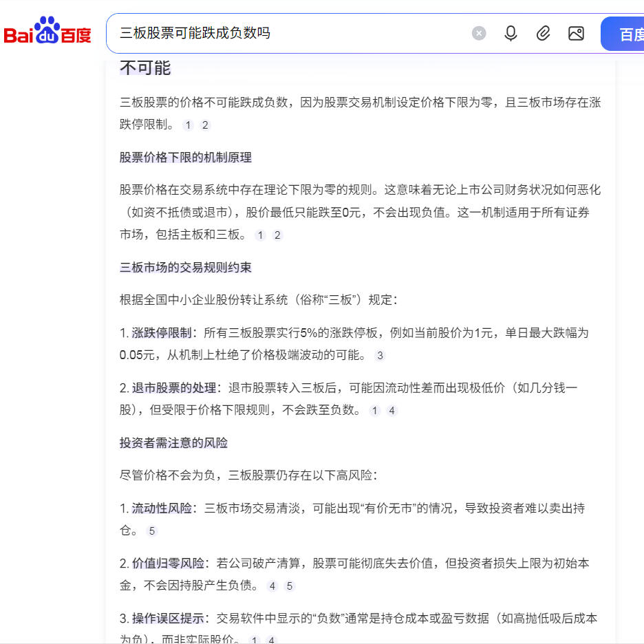
Task: Click bold term 退市股票的处理
Action: 174,388
